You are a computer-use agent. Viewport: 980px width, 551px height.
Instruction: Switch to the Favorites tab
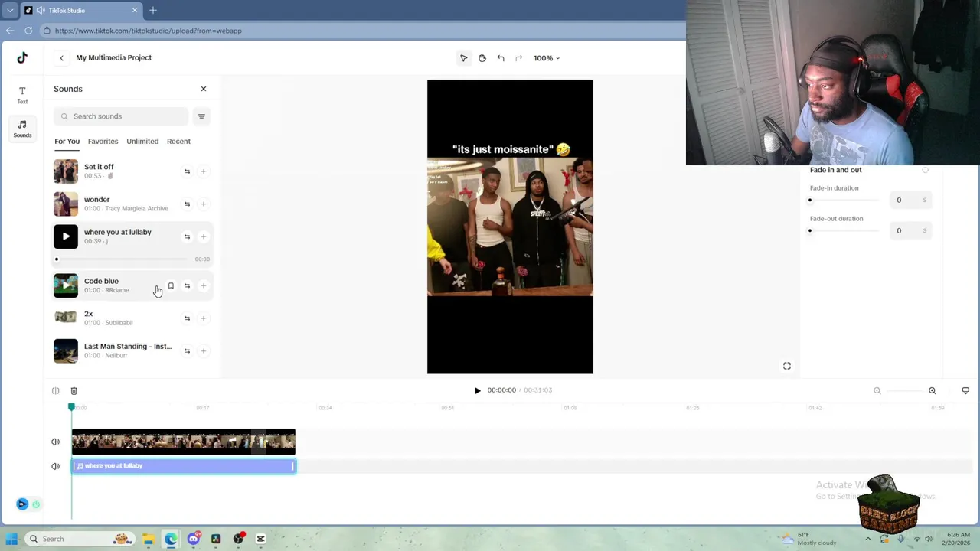click(x=103, y=142)
